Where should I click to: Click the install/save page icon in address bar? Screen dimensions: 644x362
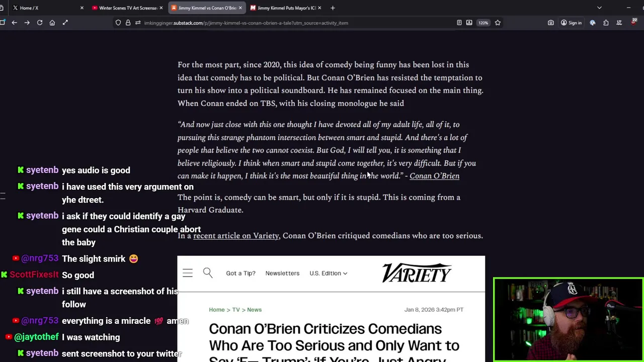[469, 23]
